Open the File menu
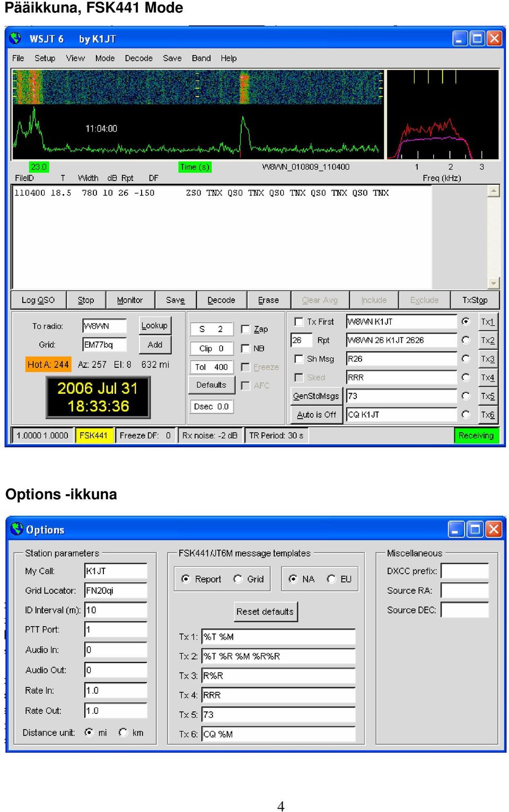This screenshot has width=509, height=812. [x=18, y=58]
